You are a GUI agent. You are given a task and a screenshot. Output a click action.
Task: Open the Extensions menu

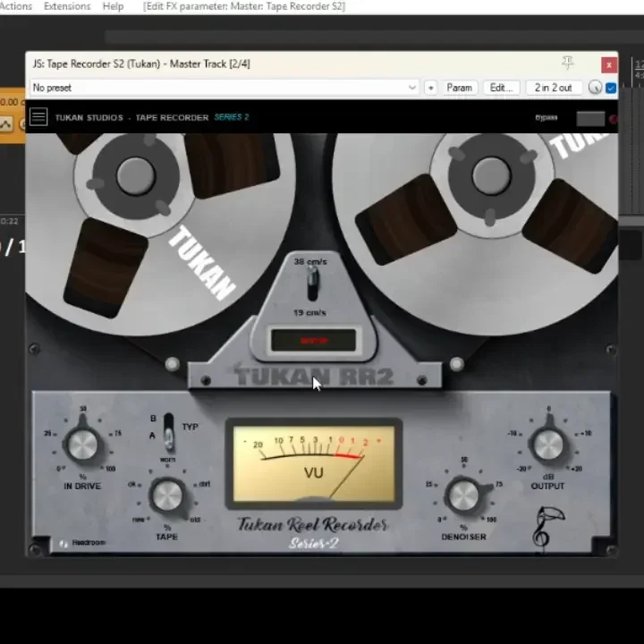(67, 6)
